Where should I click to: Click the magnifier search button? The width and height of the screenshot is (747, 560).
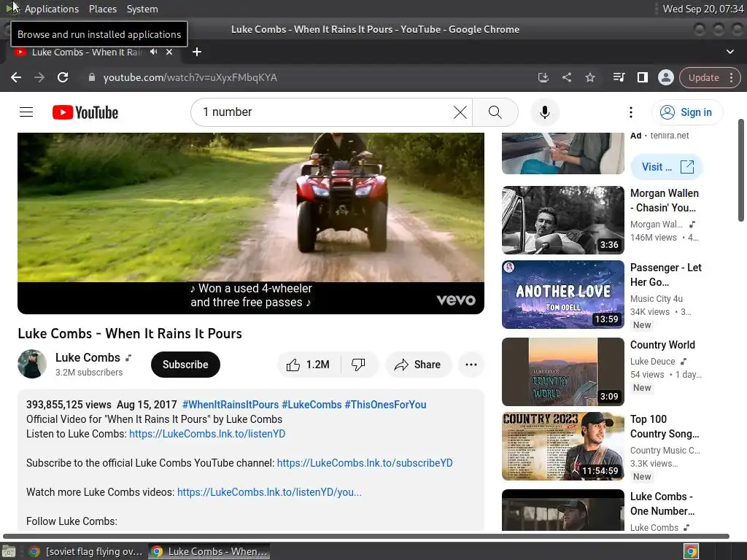click(495, 112)
